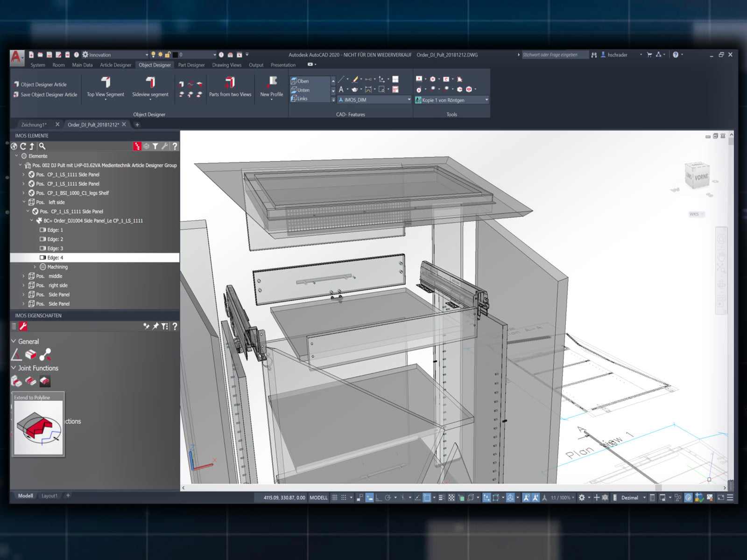Viewport: 747px width, 560px height.
Task: Collapse the General properties section
Action: tap(14, 341)
